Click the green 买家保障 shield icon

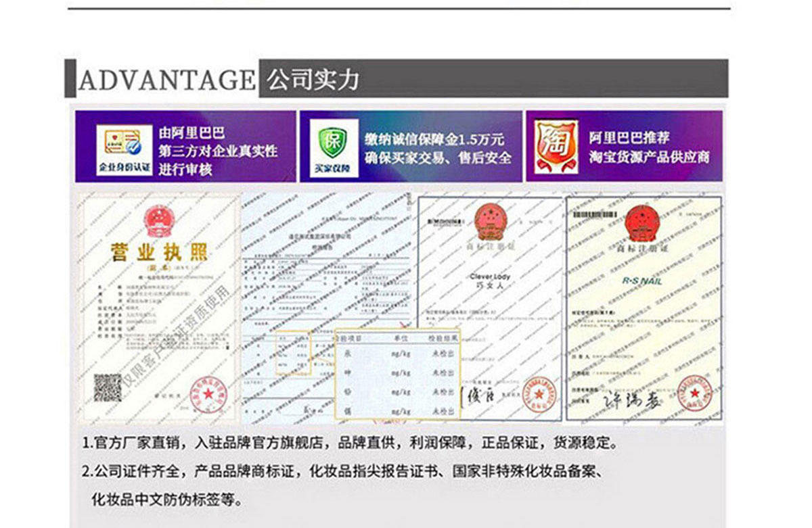point(334,147)
